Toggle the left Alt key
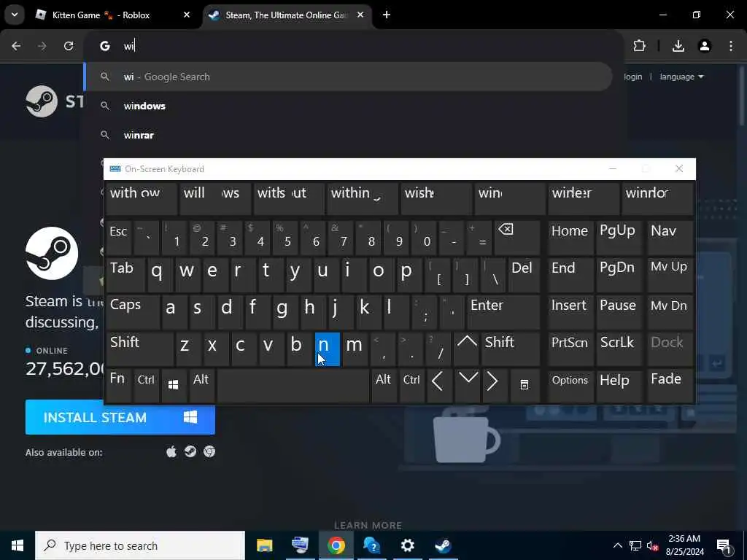The height and width of the screenshot is (560, 747). click(x=201, y=386)
